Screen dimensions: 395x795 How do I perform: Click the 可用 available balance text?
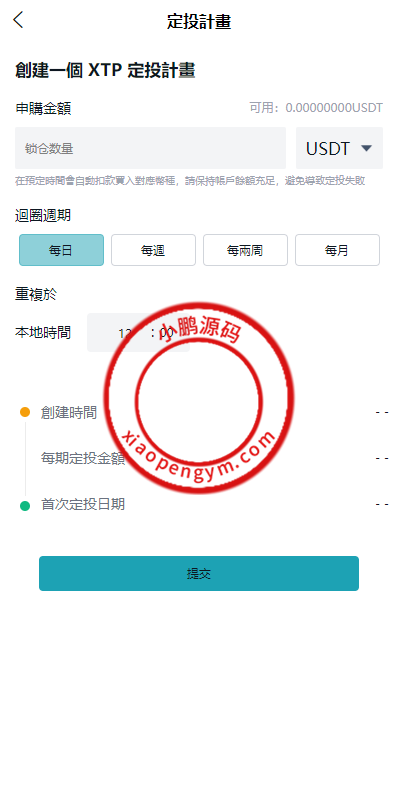[x=316, y=108]
